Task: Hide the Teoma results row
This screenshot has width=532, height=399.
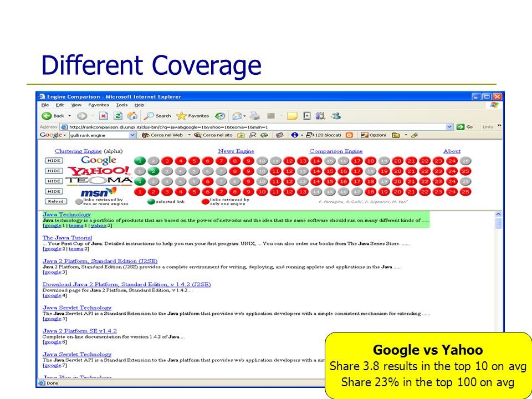Action: click(x=54, y=181)
